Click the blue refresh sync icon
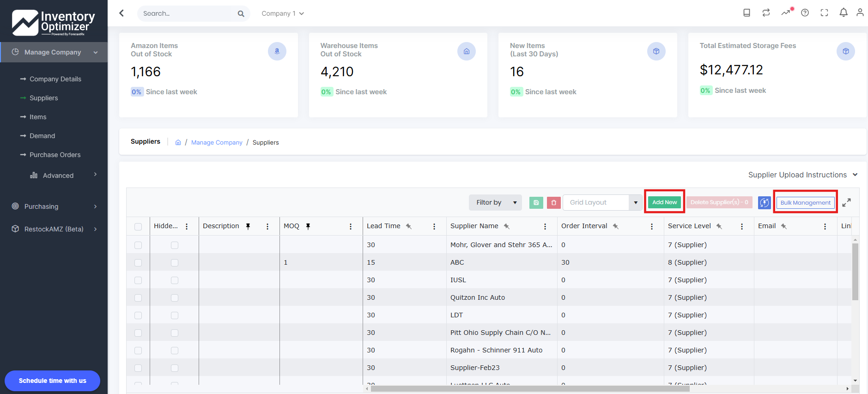This screenshot has height=394, width=868. (x=765, y=202)
